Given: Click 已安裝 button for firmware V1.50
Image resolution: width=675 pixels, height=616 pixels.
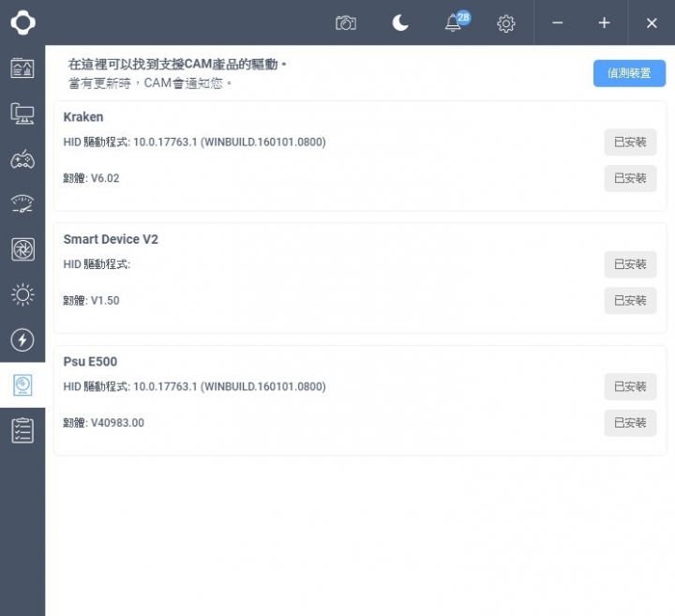Looking at the screenshot, I should pyautogui.click(x=630, y=300).
